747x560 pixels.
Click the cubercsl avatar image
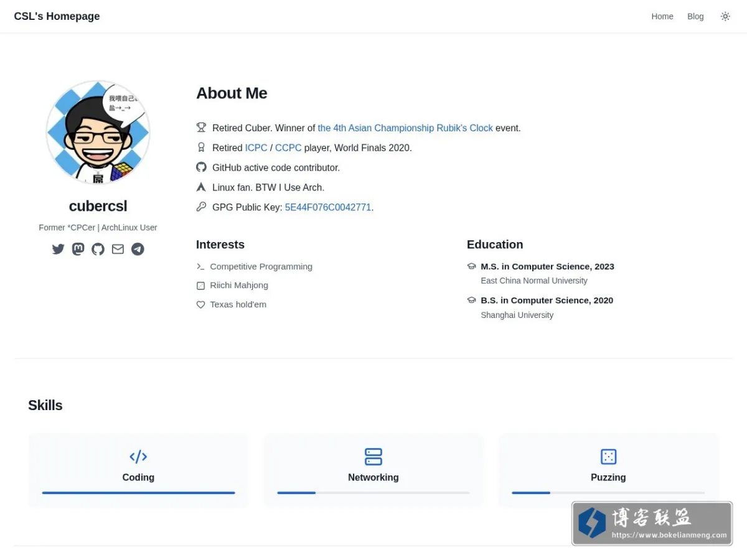98,132
